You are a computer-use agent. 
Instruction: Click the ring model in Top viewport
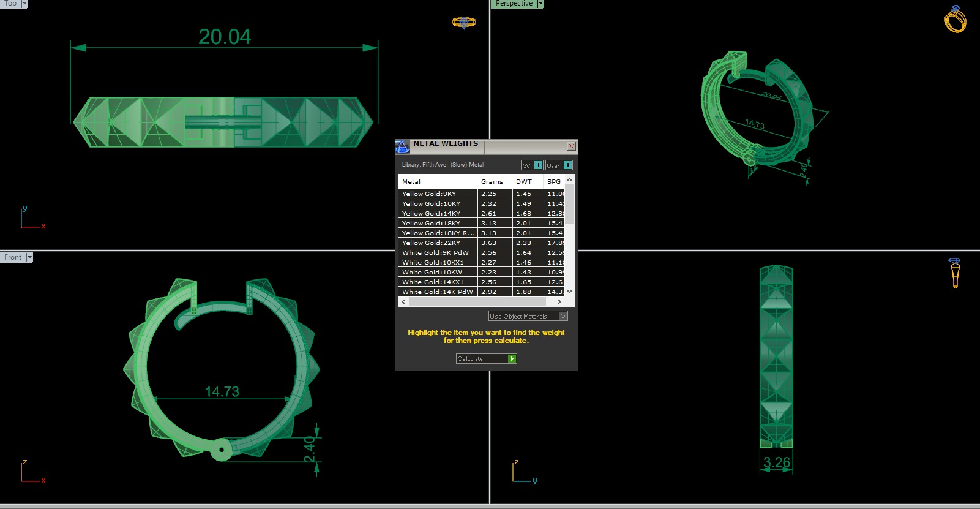coord(223,122)
